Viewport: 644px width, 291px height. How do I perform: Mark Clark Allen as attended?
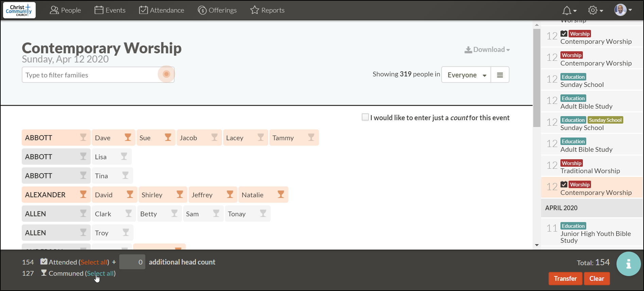pos(103,214)
